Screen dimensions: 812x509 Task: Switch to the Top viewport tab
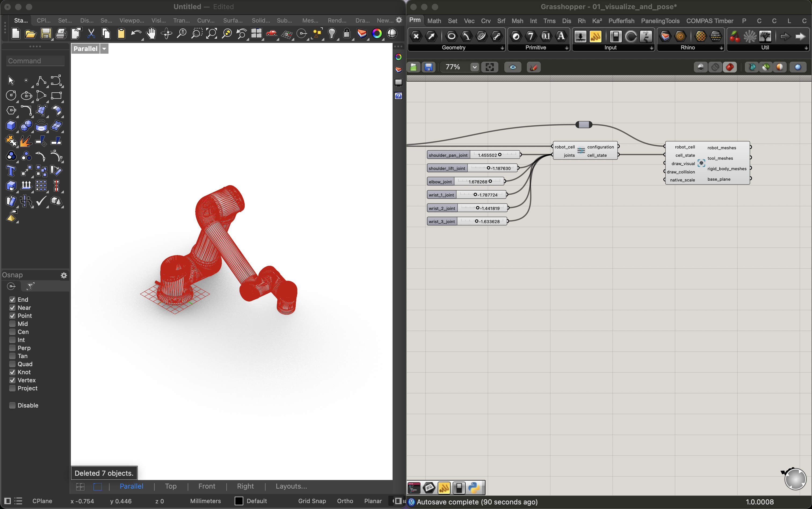[x=171, y=486]
